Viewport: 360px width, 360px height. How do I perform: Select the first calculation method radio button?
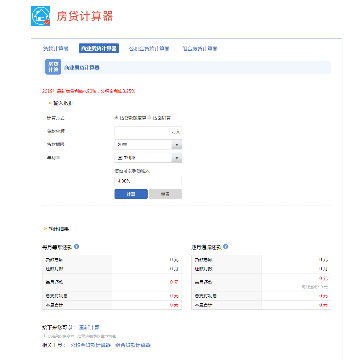116,118
